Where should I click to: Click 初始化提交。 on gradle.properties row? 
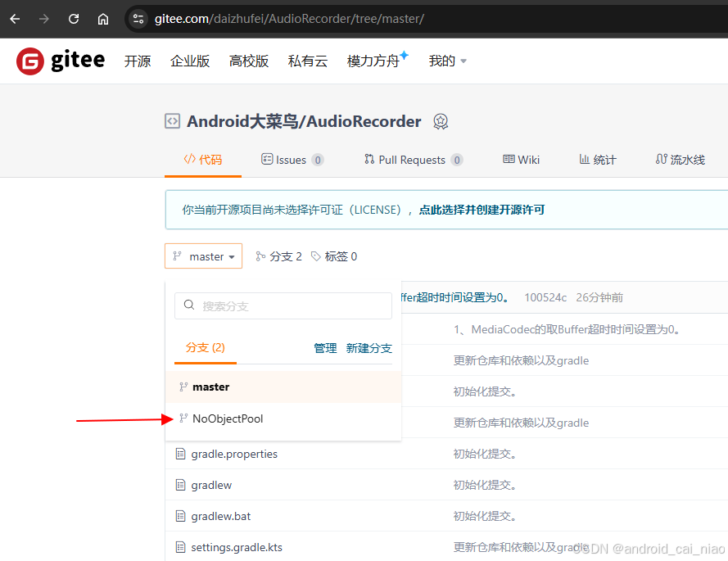click(486, 454)
